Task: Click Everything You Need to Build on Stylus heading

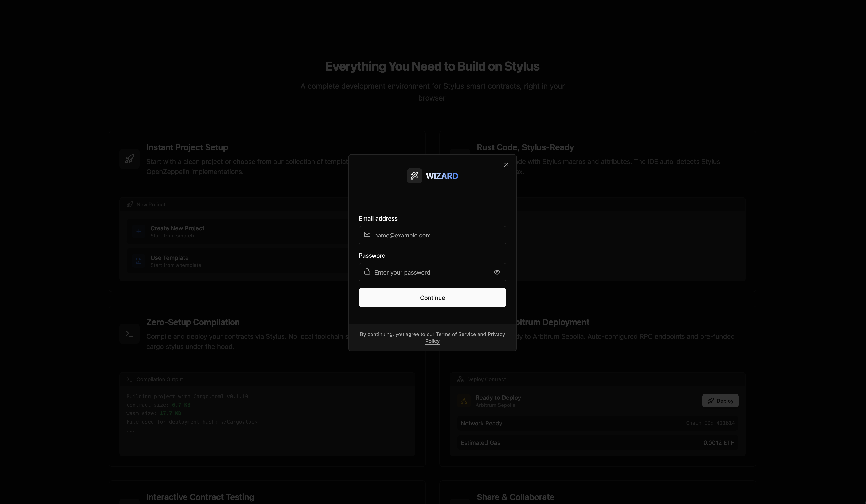Action: pos(432,66)
